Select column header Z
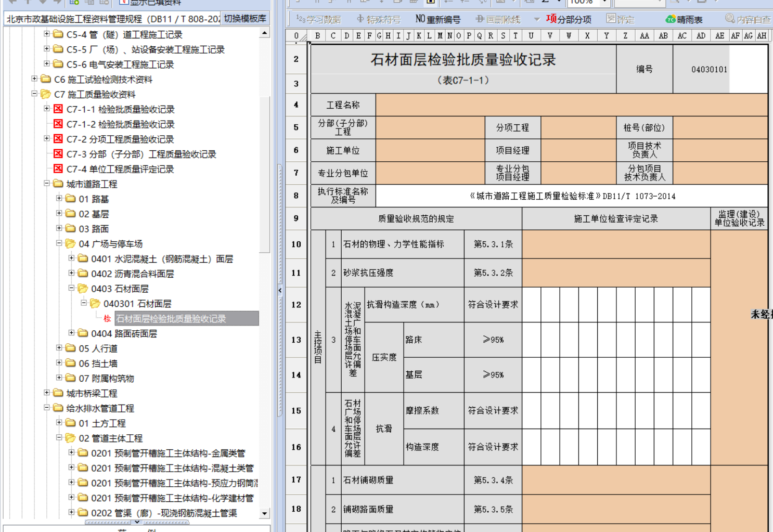 pyautogui.click(x=625, y=36)
